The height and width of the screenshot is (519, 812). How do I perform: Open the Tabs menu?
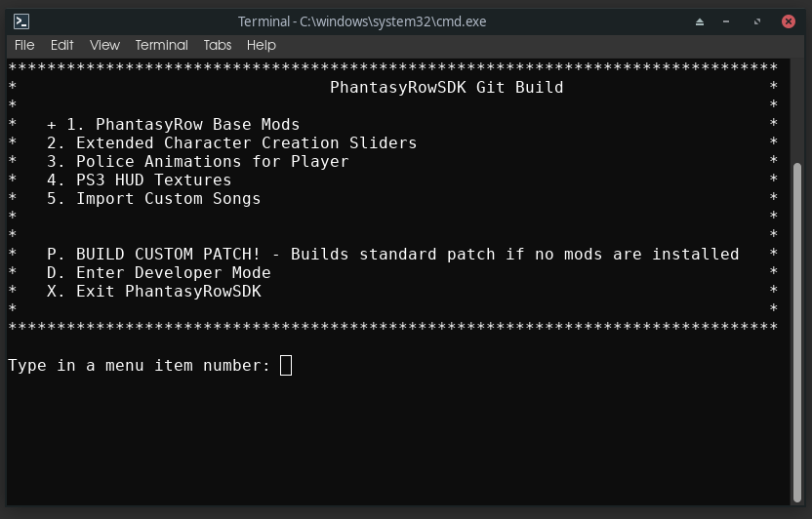[x=218, y=46]
